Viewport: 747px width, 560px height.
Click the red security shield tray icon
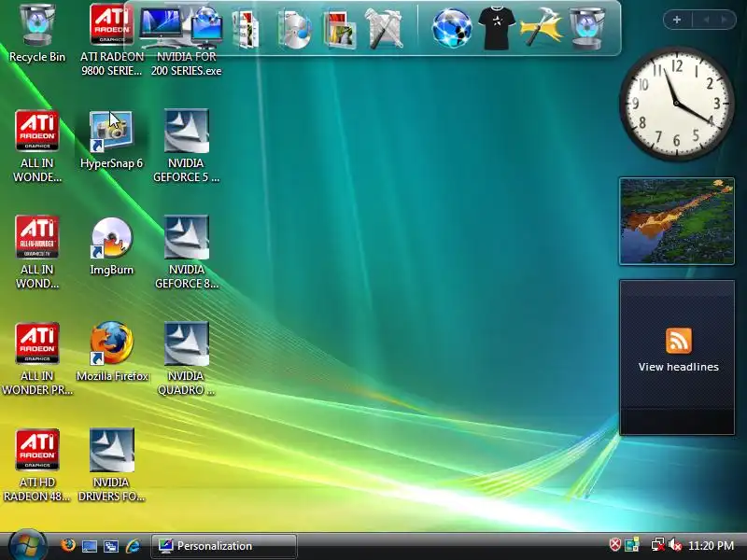[x=615, y=545]
